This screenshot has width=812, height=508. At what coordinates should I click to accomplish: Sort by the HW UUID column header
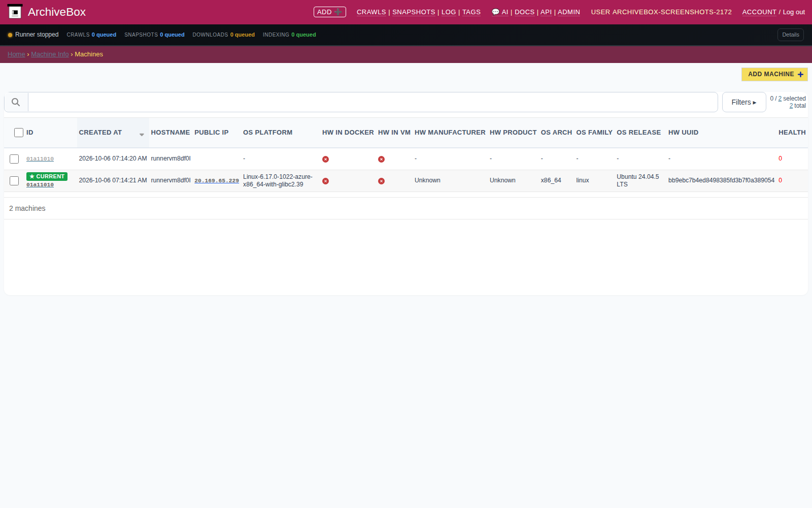coord(683,133)
